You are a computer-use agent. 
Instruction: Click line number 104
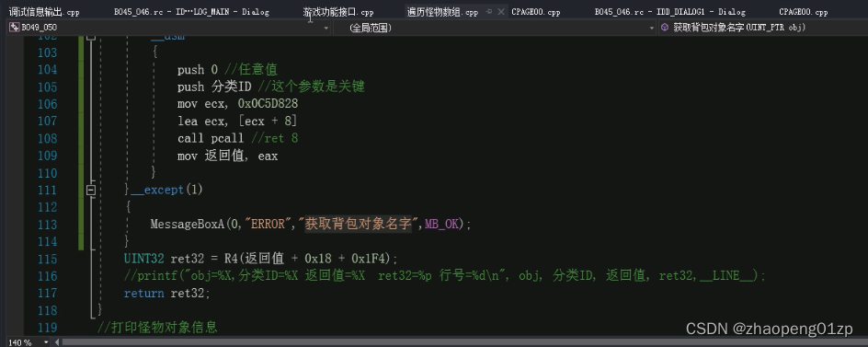coord(47,70)
